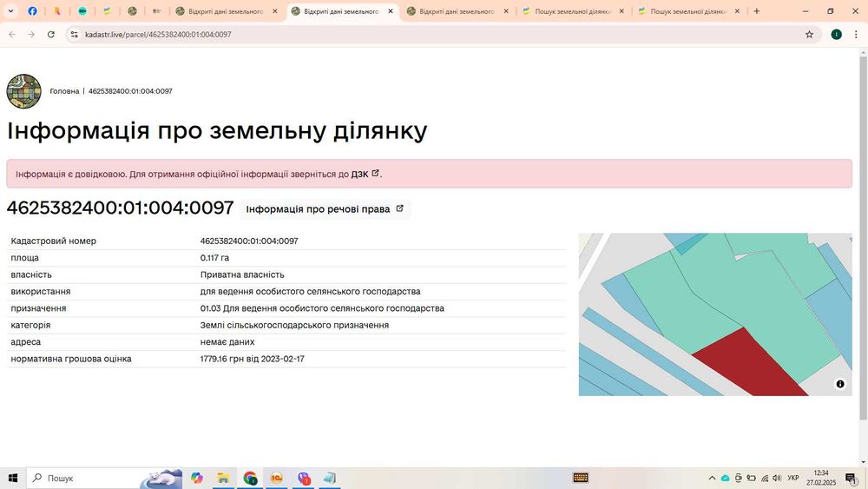The width and height of the screenshot is (868, 489).
Task: Go back to previous page
Action: (x=12, y=35)
